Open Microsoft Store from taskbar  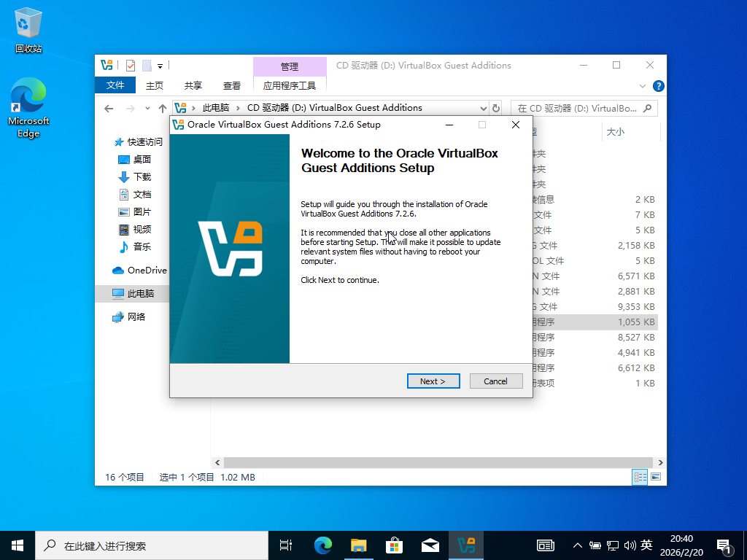click(x=394, y=545)
